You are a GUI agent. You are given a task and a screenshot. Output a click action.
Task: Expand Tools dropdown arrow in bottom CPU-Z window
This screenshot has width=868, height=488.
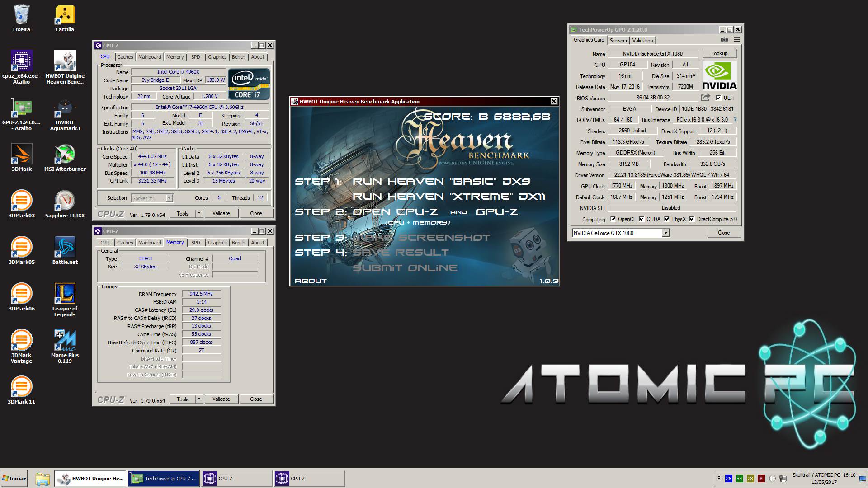click(x=198, y=399)
